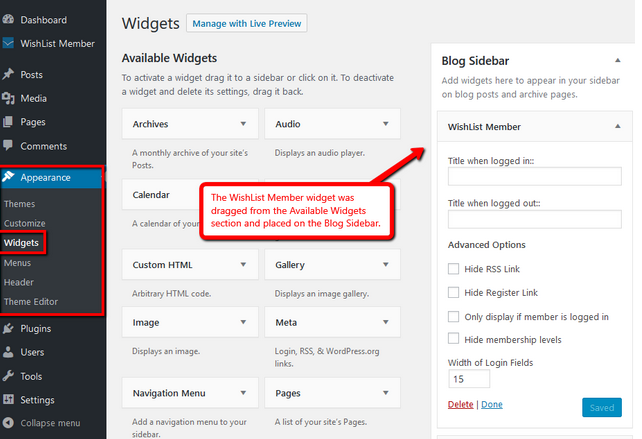Open the Theme Editor submenu item

[31, 301]
